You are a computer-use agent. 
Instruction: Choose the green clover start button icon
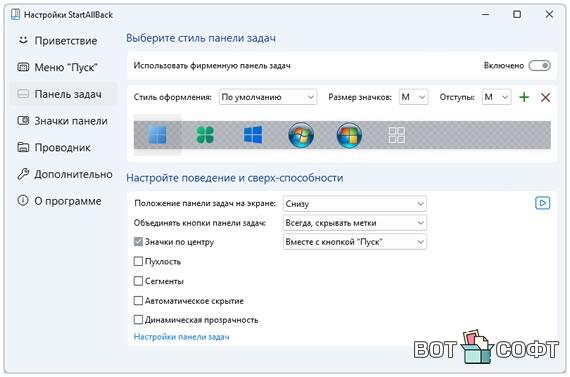[205, 135]
